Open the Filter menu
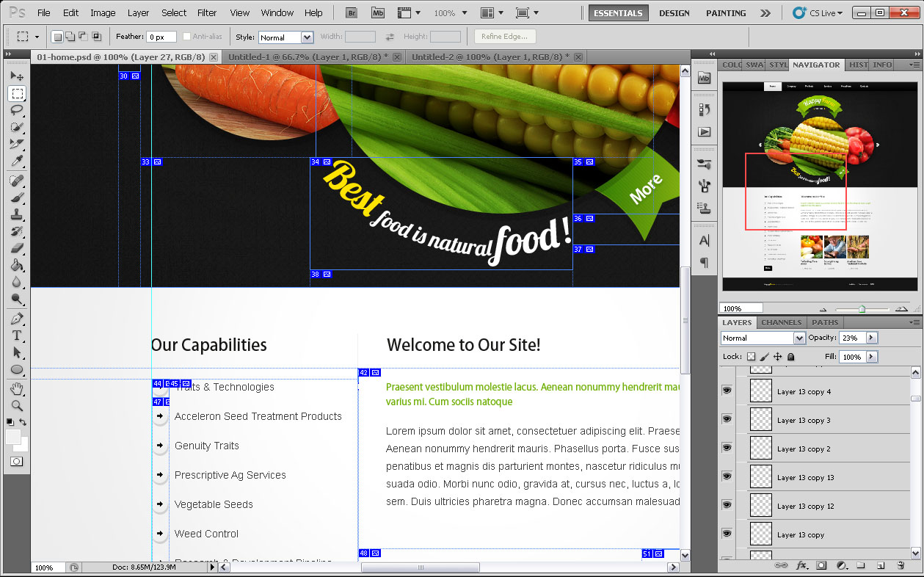The image size is (924, 577). tap(207, 13)
